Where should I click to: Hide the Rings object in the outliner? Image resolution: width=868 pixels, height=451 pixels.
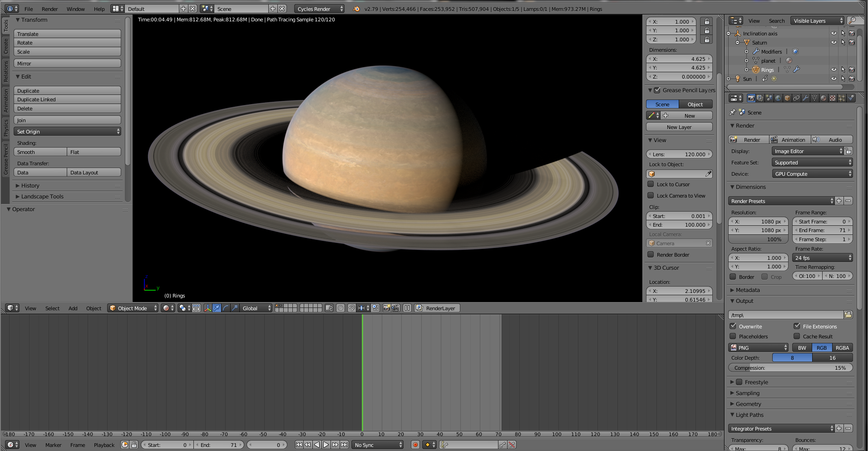pos(833,69)
